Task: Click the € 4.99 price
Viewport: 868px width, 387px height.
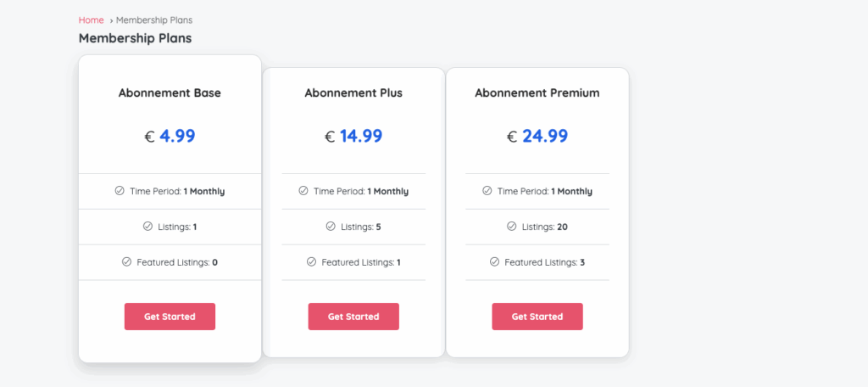Action: pyautogui.click(x=170, y=136)
